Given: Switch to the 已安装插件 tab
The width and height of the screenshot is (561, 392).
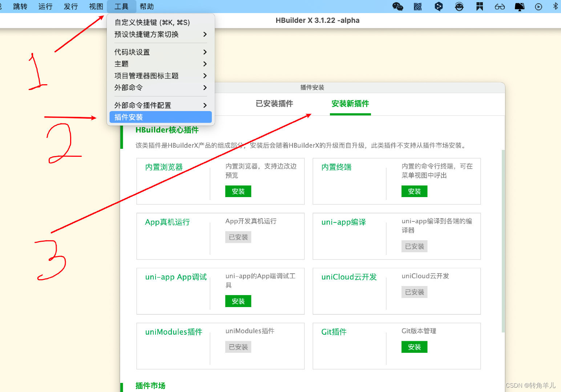Looking at the screenshot, I should tap(274, 104).
